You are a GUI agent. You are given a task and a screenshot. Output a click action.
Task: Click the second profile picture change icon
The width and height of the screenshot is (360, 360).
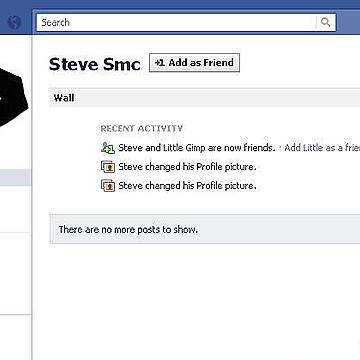point(108,186)
